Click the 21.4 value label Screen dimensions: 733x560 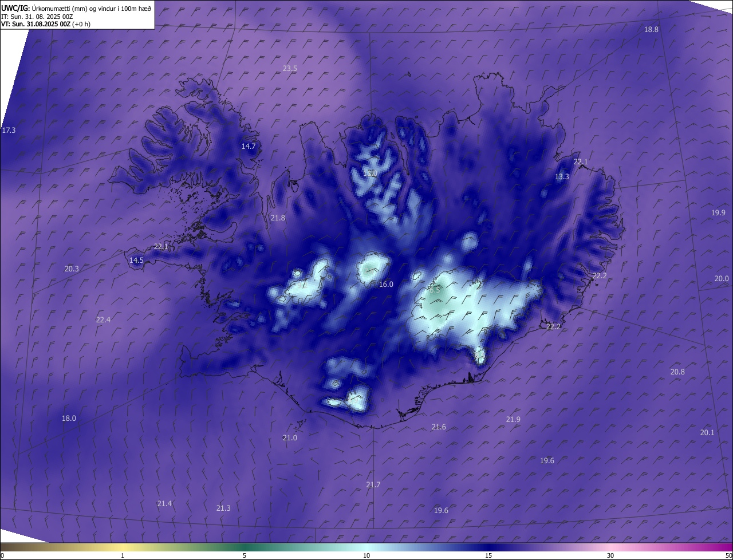164,504
